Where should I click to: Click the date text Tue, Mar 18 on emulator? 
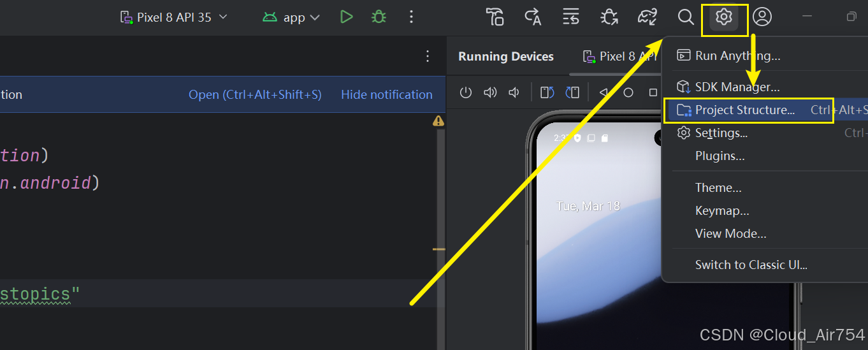(x=588, y=206)
